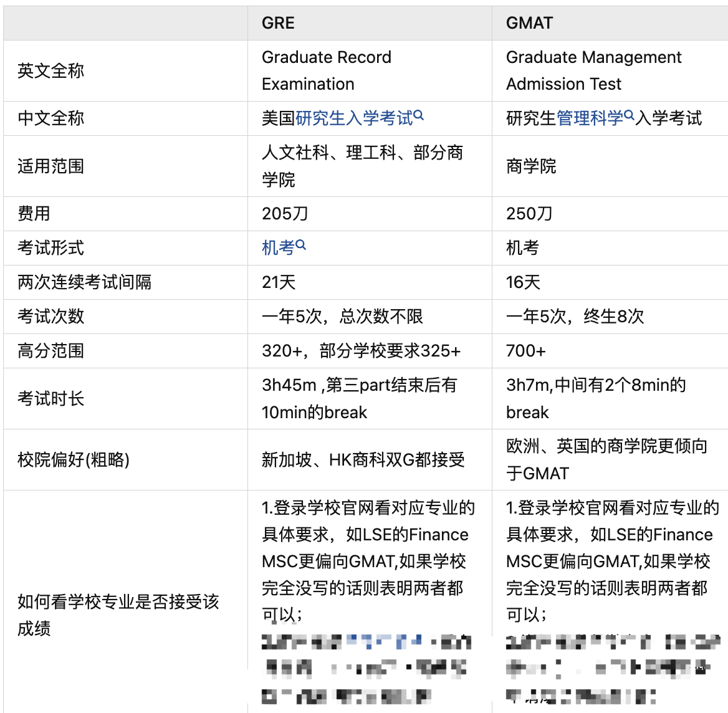Click the Graduate Management Admission Test cell
Screen dimensions: 728x713
(593, 70)
